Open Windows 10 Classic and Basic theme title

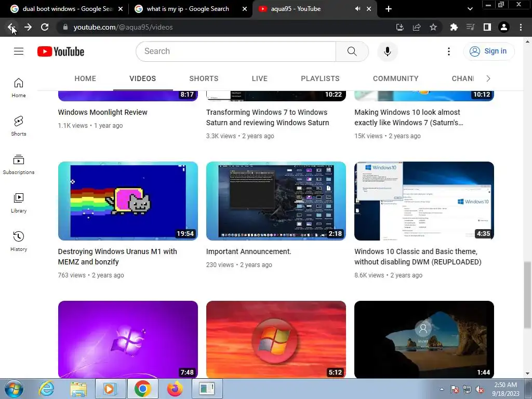click(418, 257)
